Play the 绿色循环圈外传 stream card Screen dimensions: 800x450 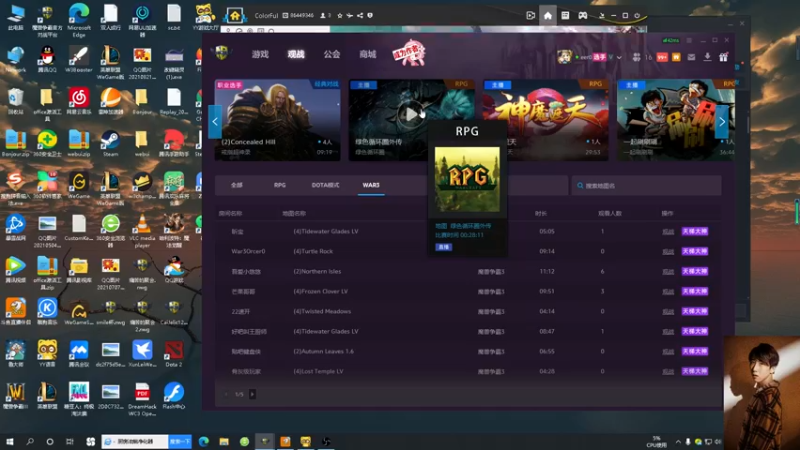pyautogui.click(x=411, y=114)
